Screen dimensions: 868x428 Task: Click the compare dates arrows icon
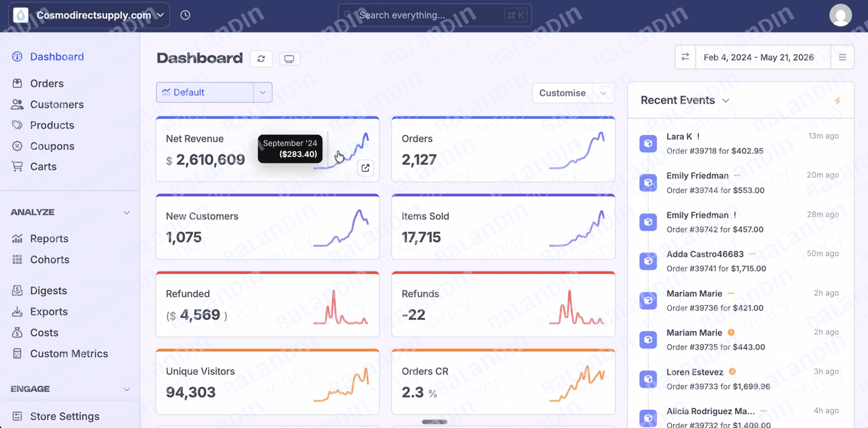pos(685,57)
